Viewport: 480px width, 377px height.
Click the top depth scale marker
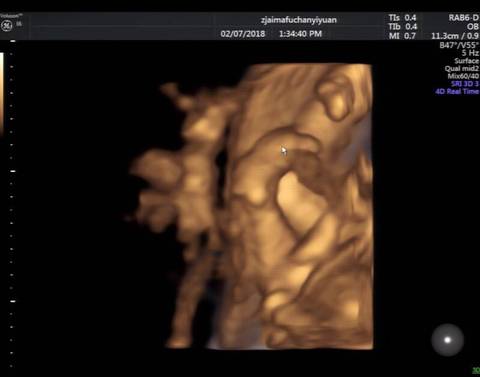click(x=13, y=41)
